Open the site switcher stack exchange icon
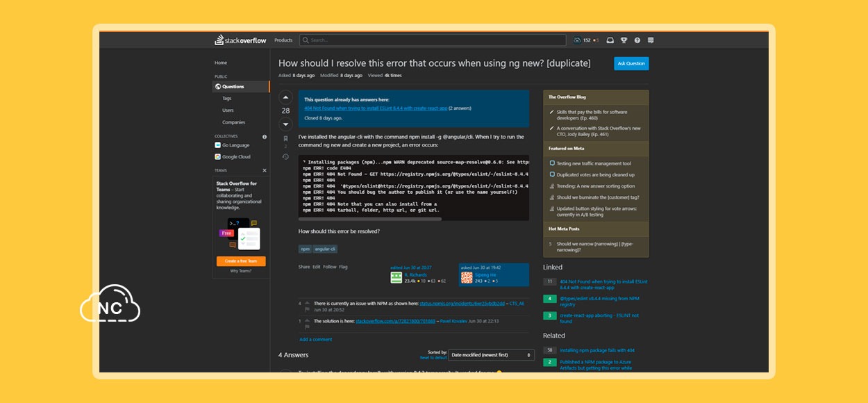This screenshot has height=403, width=868. coord(651,40)
